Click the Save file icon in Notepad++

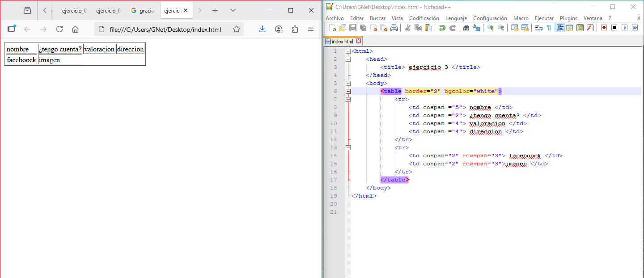pyautogui.click(x=352, y=28)
